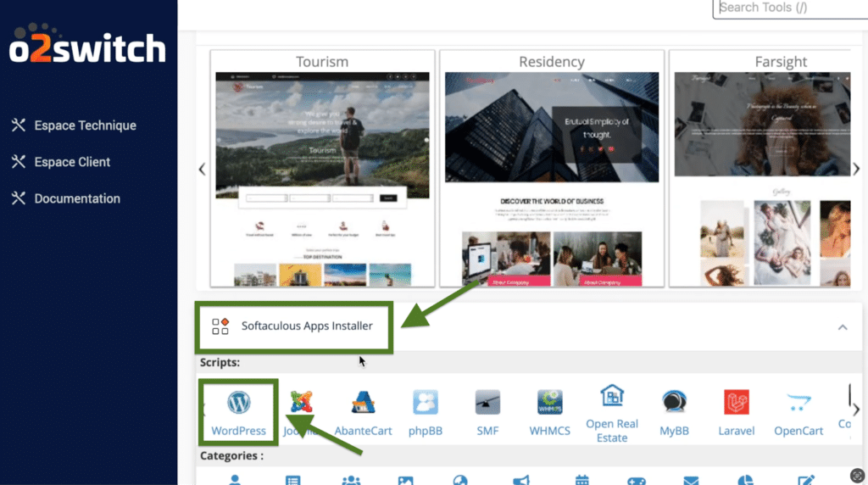
Task: Click the Open Real Estate text label
Action: click(x=612, y=430)
